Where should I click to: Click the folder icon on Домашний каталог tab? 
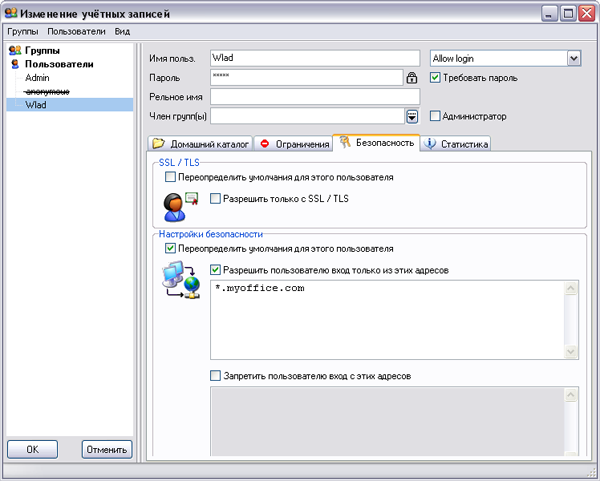158,143
